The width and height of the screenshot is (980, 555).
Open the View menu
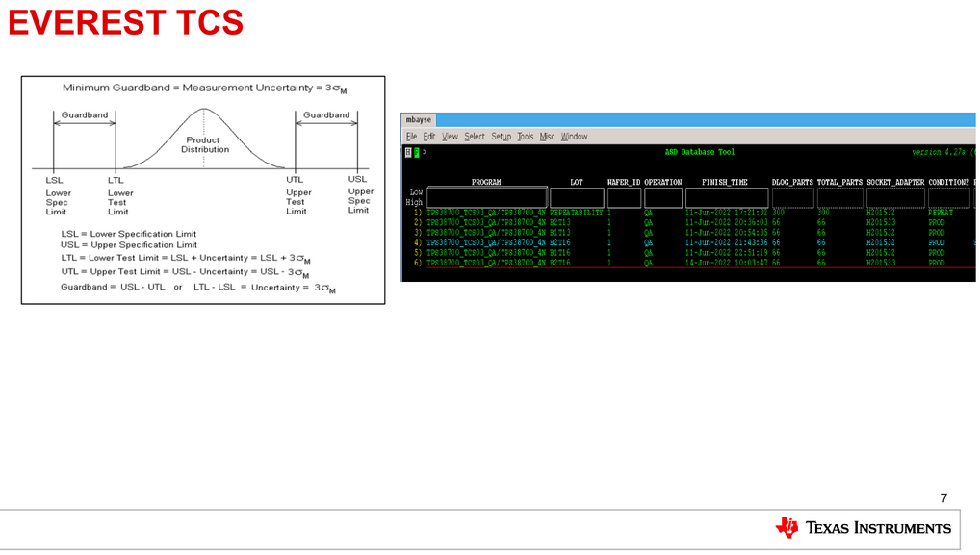point(450,137)
